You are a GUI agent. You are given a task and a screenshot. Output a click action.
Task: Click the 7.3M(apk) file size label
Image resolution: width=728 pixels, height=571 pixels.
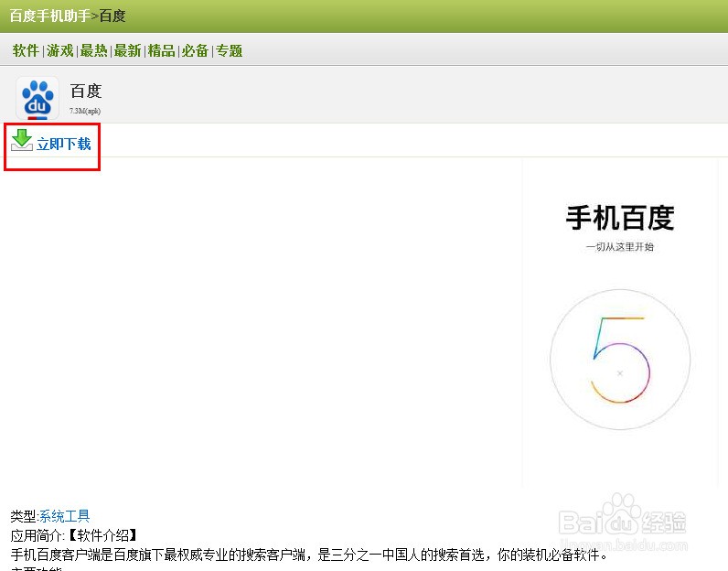point(85,111)
